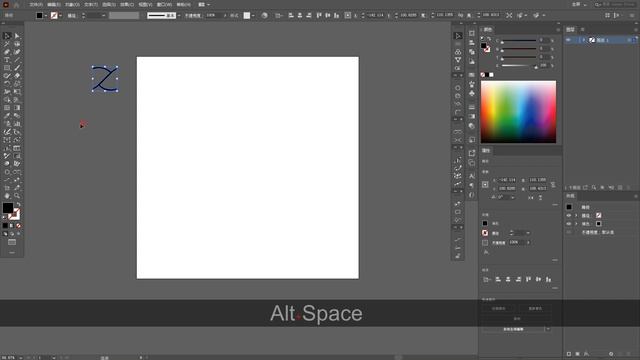Select the Eraser tool

tap(17, 76)
